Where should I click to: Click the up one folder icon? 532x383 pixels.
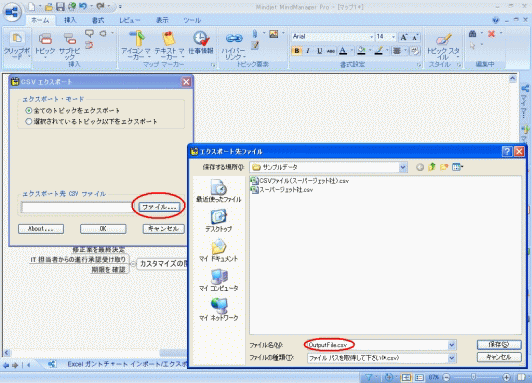pyautogui.click(x=432, y=167)
